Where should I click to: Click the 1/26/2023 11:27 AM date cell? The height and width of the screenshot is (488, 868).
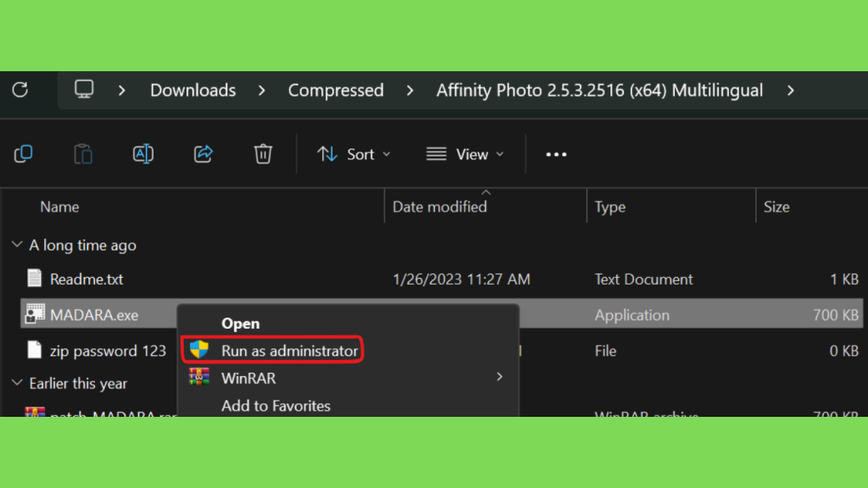click(x=461, y=279)
